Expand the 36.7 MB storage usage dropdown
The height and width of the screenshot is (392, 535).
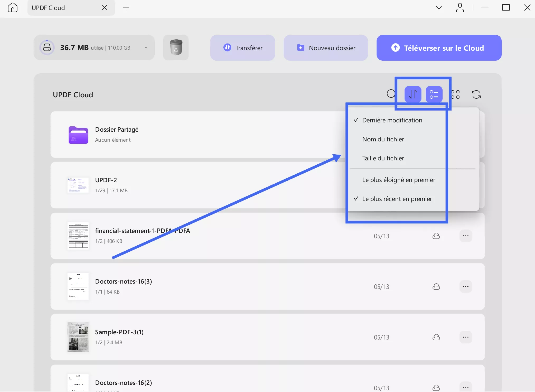pos(146,48)
